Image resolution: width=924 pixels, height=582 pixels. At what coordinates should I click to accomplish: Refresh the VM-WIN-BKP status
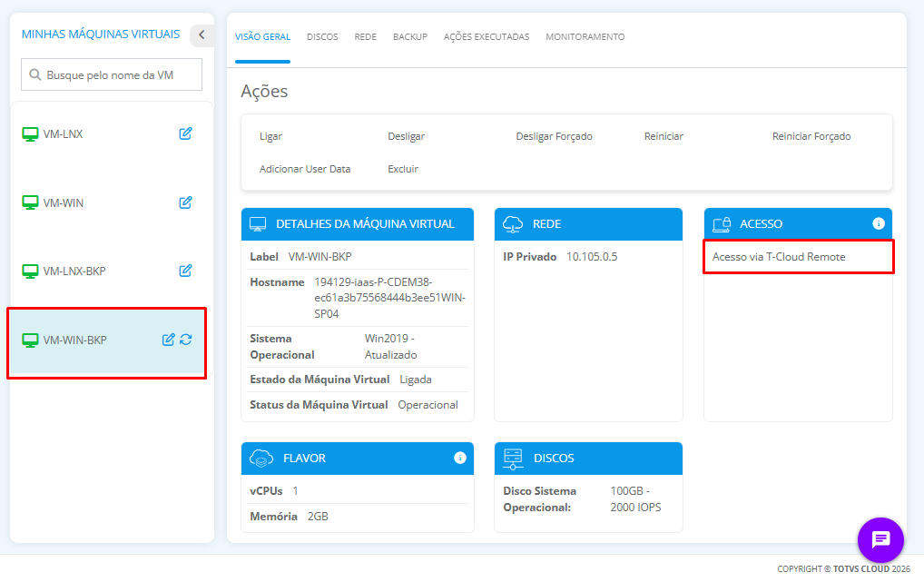[x=186, y=339]
